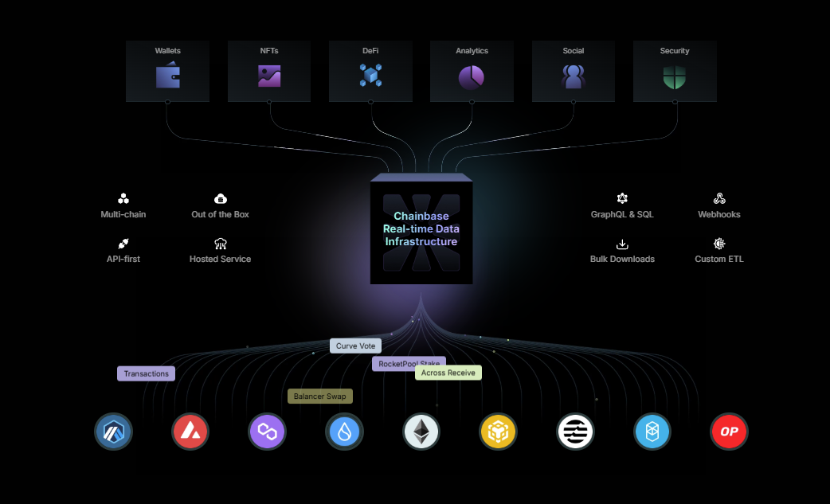Select the BNB chain logo
The image size is (830, 504).
click(498, 432)
